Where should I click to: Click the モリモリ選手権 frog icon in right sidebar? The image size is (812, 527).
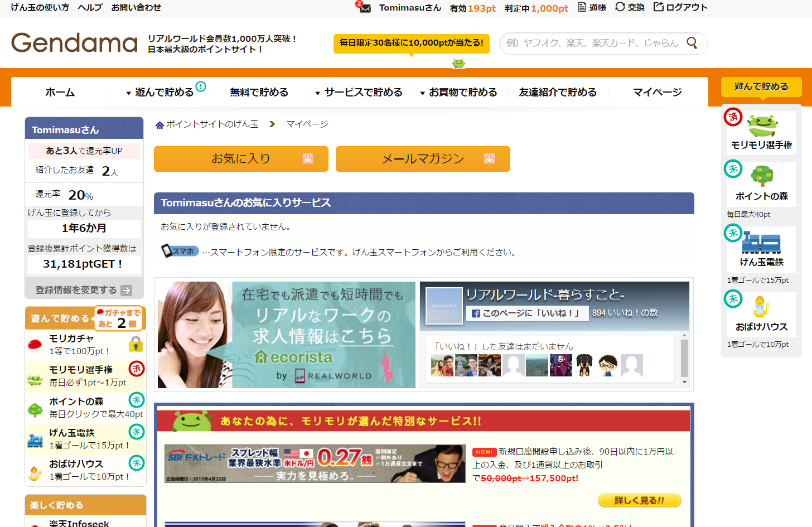pyautogui.click(x=762, y=125)
